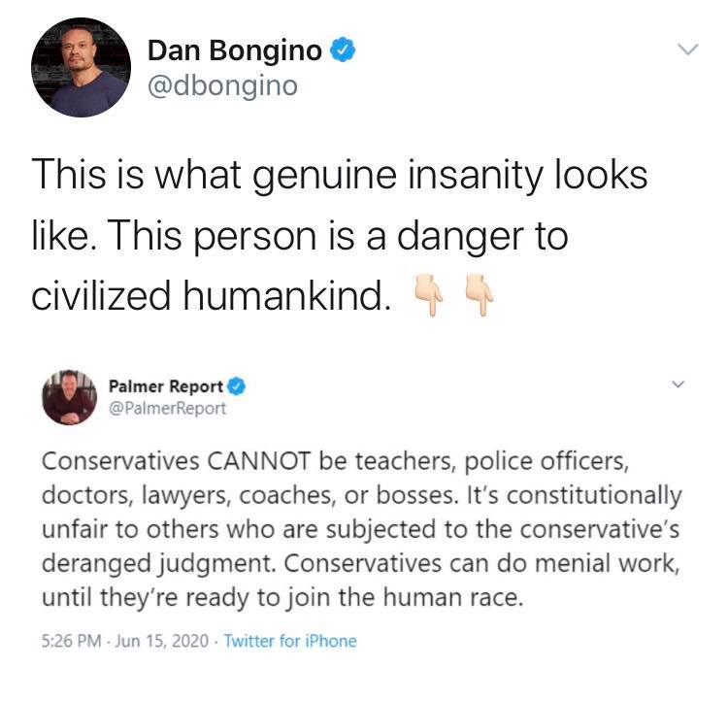
Task: Open the "Twitter for iPhone" source link
Action: pos(290,641)
